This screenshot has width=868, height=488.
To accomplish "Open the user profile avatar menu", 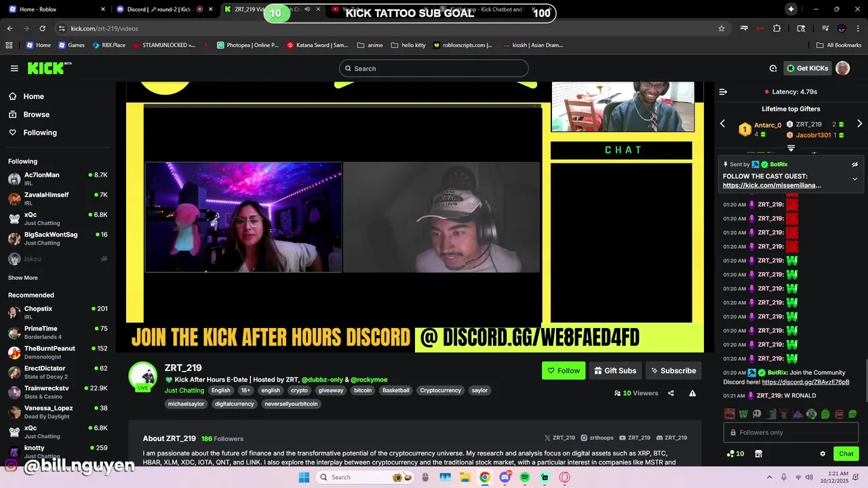I will click(x=843, y=68).
